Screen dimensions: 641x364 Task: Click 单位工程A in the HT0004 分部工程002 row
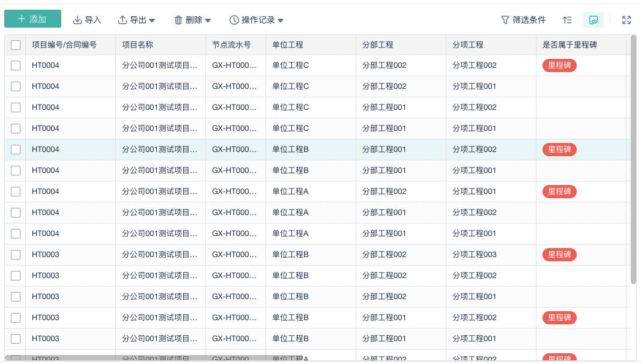(290, 192)
